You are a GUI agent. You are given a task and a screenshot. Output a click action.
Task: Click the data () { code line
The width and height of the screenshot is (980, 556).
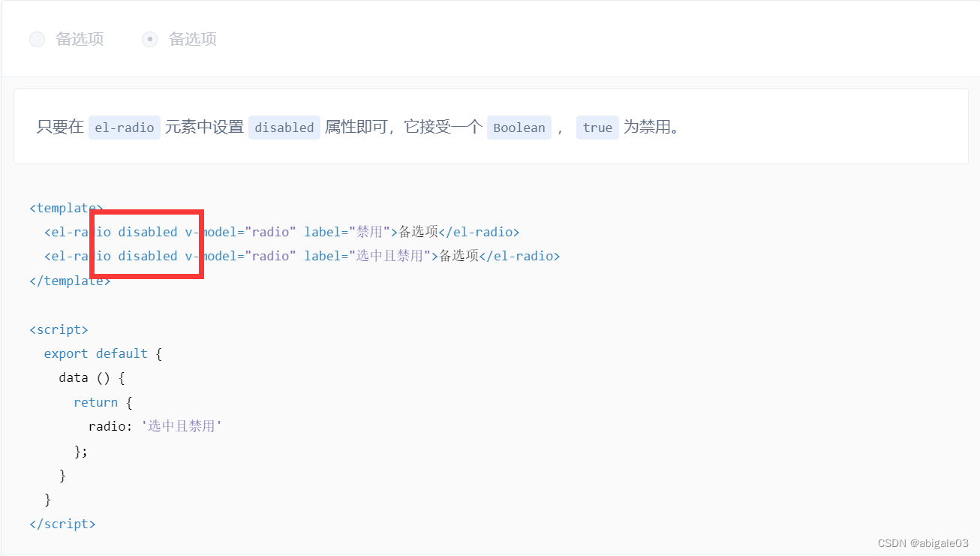[92, 377]
